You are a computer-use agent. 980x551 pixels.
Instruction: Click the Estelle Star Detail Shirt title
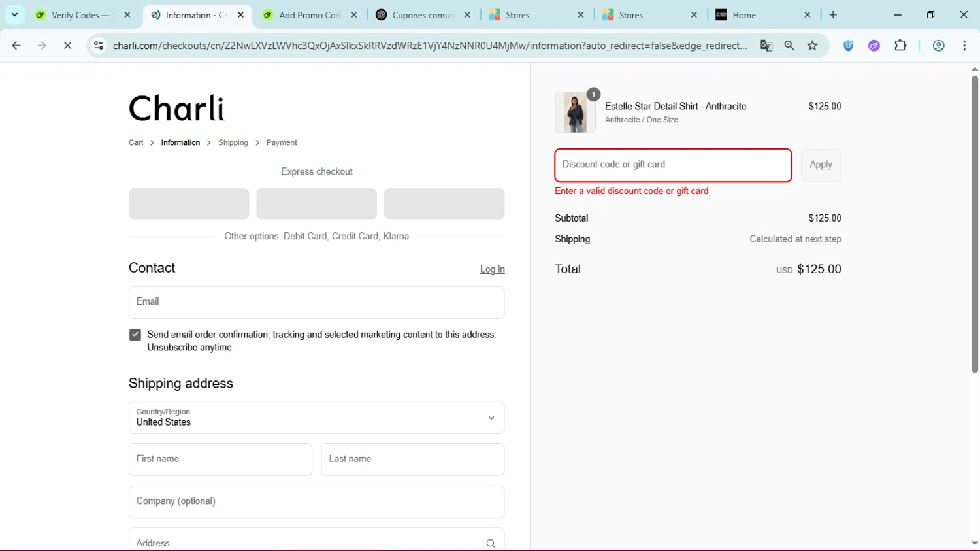pos(676,106)
